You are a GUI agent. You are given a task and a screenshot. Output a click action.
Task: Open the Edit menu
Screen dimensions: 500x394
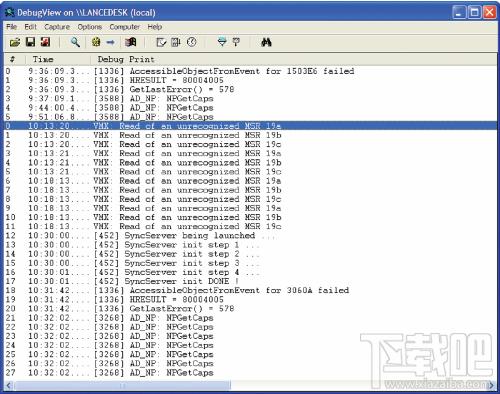point(30,27)
